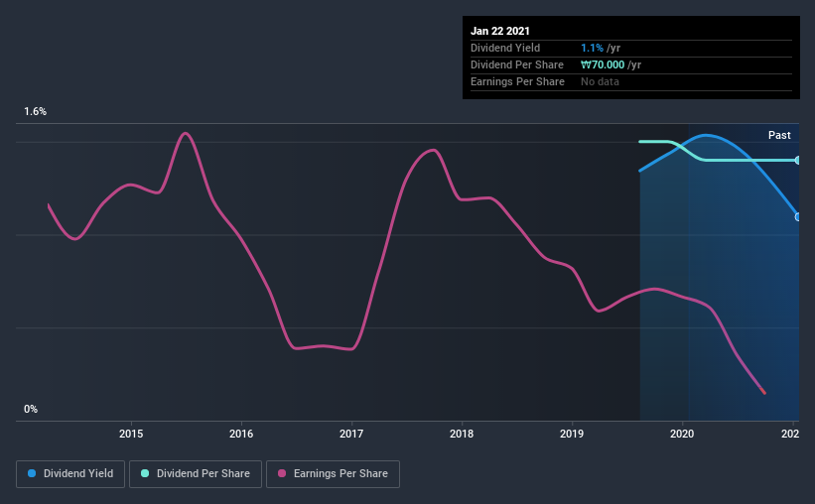Toggle the Dividend Yield legend button

70,474
